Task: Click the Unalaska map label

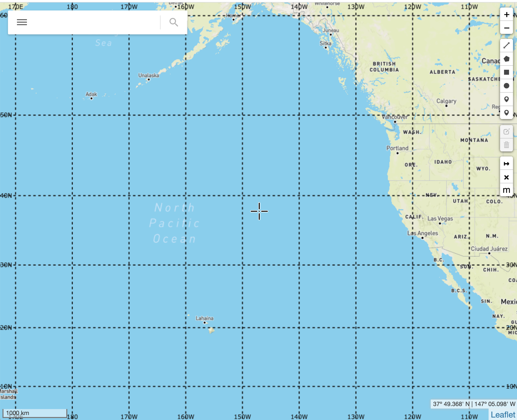Action: [x=149, y=75]
